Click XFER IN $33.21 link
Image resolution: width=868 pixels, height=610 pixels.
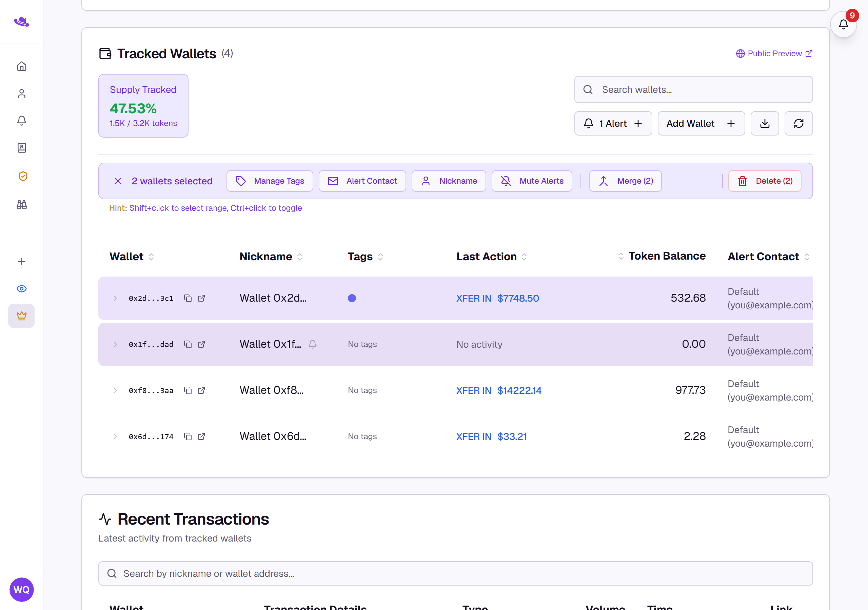(x=491, y=436)
